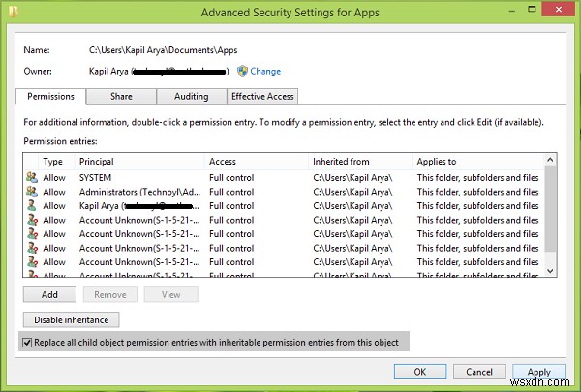
Task: Open the Auditing tab
Action: pos(191,97)
